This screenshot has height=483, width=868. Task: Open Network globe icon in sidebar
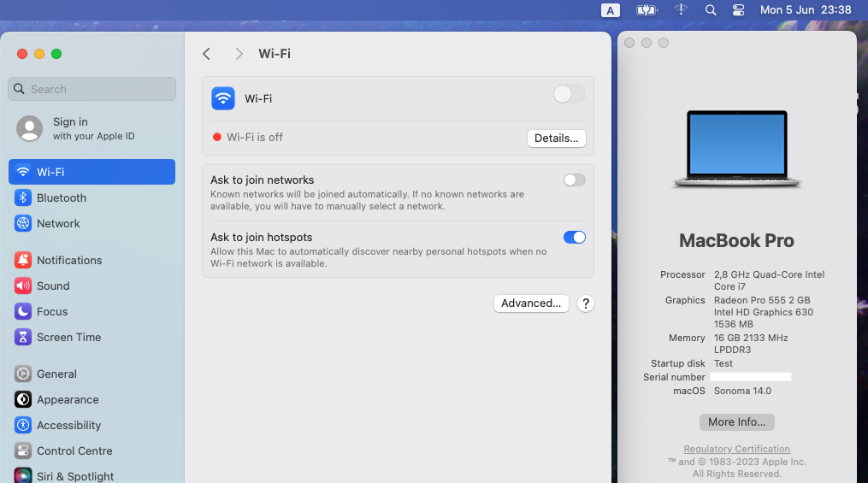[23, 223]
